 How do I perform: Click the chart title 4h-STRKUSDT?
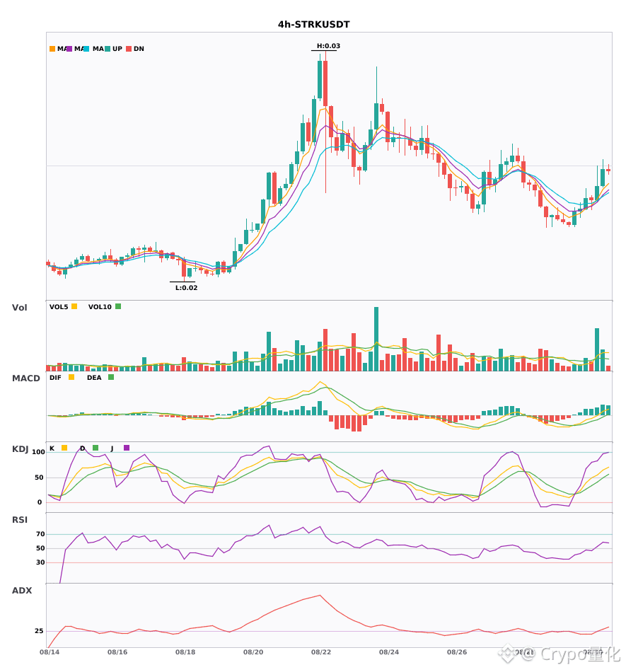(x=313, y=25)
